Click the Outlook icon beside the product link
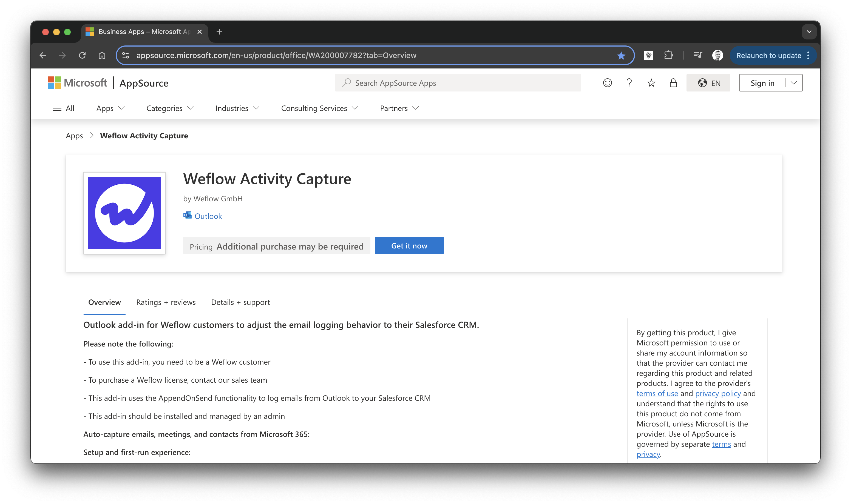This screenshot has width=851, height=504. click(187, 215)
